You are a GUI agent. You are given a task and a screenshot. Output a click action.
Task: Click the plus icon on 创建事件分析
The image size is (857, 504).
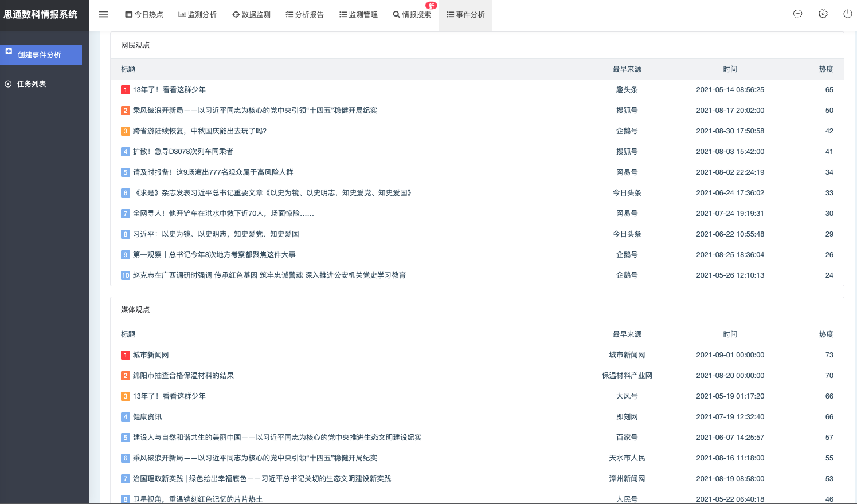coord(9,51)
